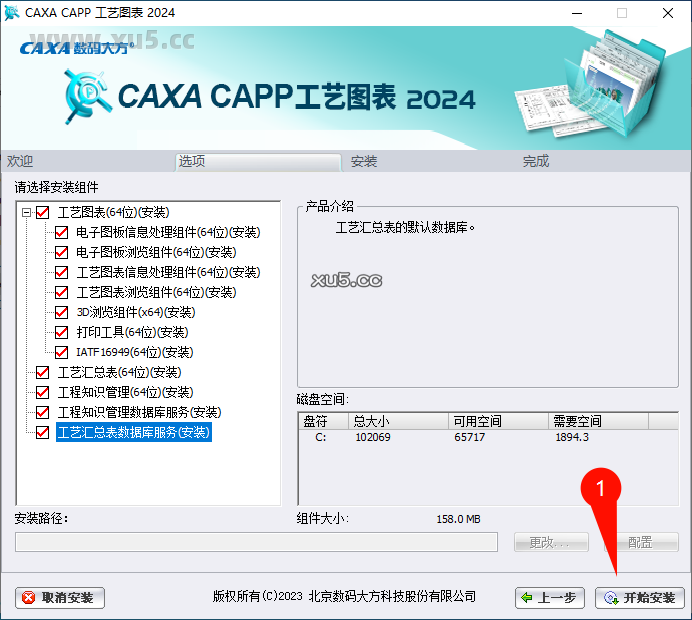Screen dimensions: 692x620
Task: Collapse the 工艺图表(64位) tree node
Action: 25,212
